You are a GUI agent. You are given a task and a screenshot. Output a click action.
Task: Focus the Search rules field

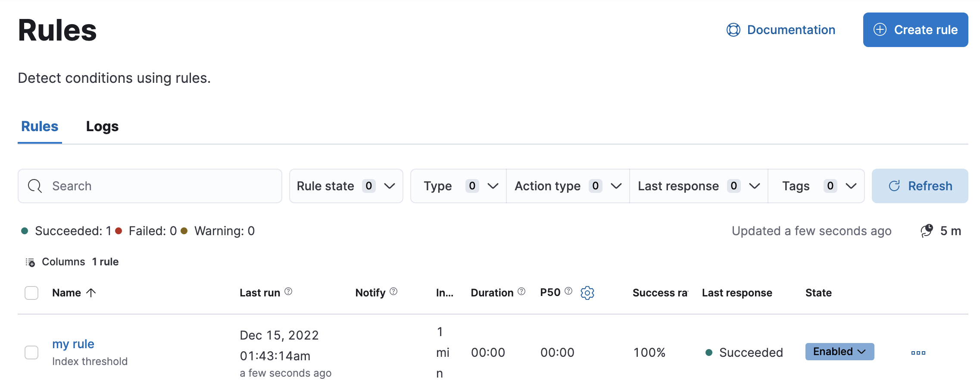point(150,186)
